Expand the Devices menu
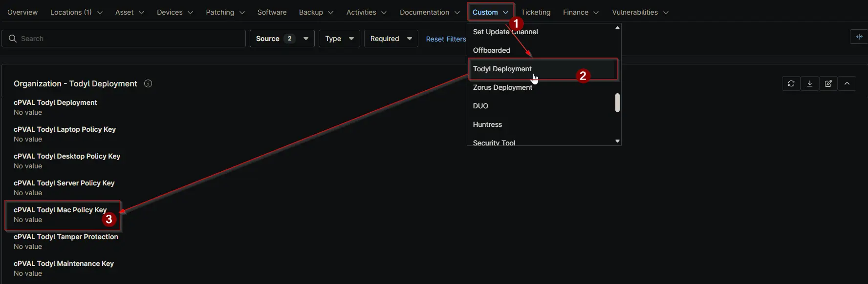Image resolution: width=868 pixels, height=284 pixels. pyautogui.click(x=175, y=12)
